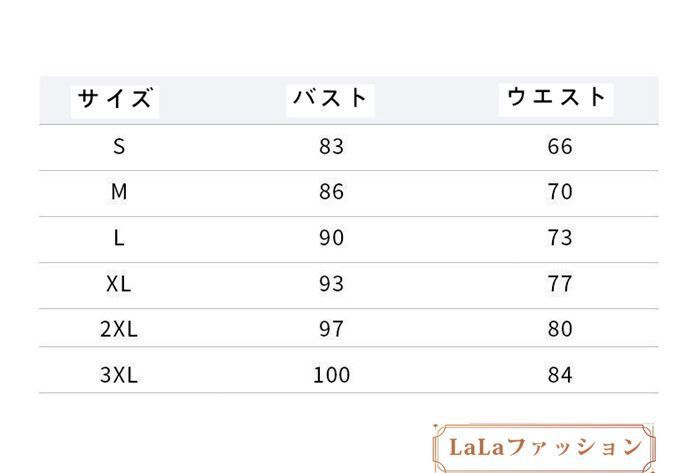Viewport: 700px width, 473px height.
Task: Click bust value 97
Action: click(331, 329)
